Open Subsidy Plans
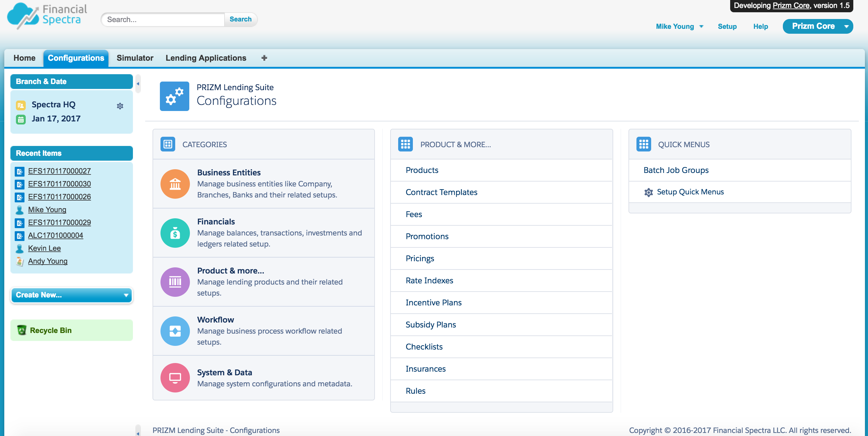The width and height of the screenshot is (868, 436). coord(431,325)
